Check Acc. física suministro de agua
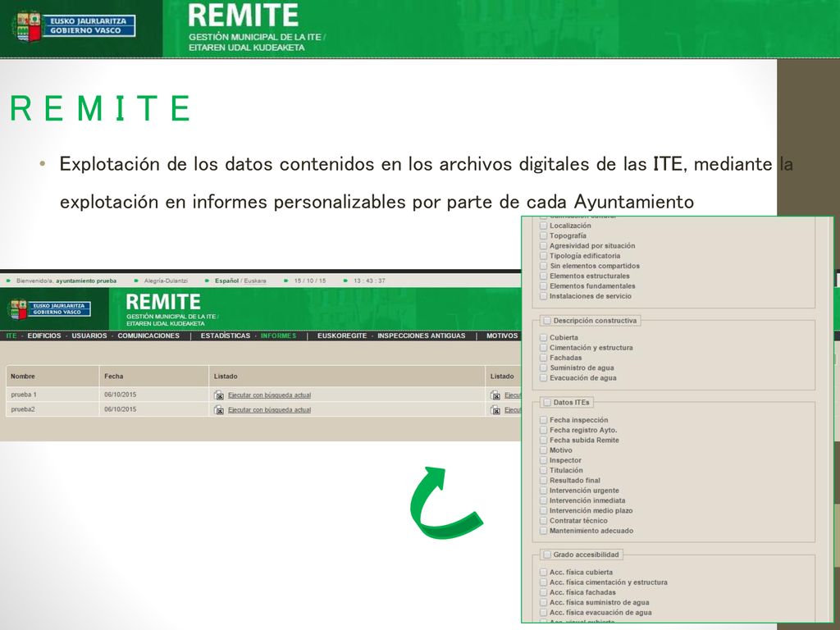The width and height of the screenshot is (840, 630). click(x=543, y=603)
